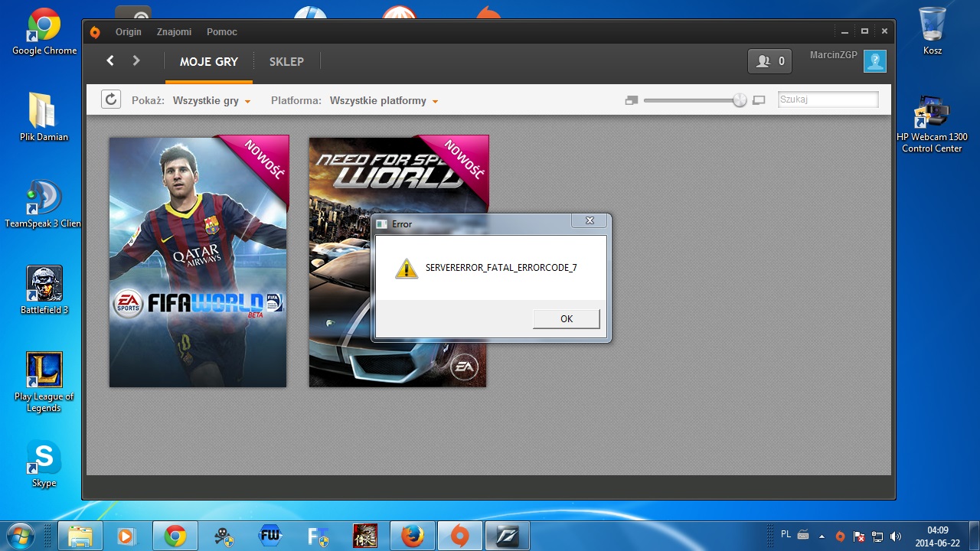Image resolution: width=980 pixels, height=551 pixels.
Task: Open Play League of Legends shortcut
Action: (x=44, y=382)
